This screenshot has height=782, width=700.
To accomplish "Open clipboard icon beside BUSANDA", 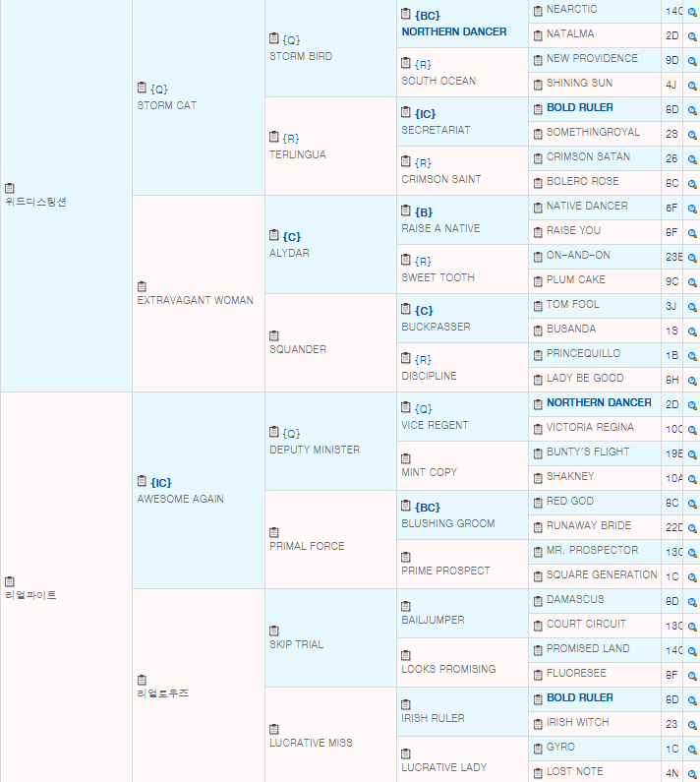I will point(538,331).
